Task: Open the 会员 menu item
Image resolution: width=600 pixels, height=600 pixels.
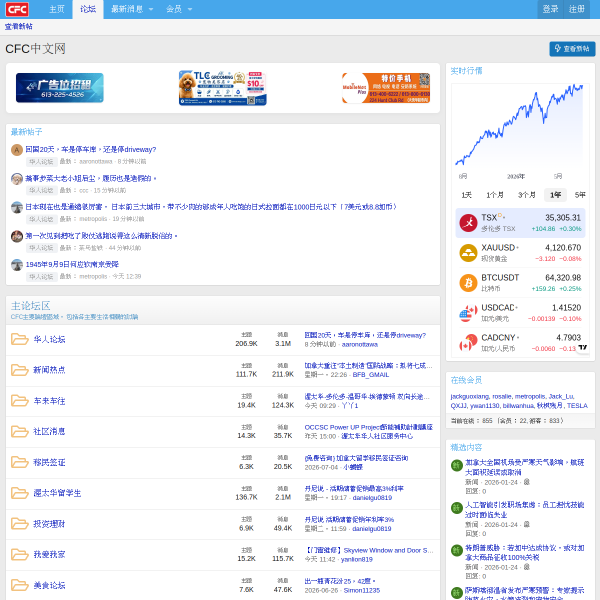Action: click(x=174, y=9)
